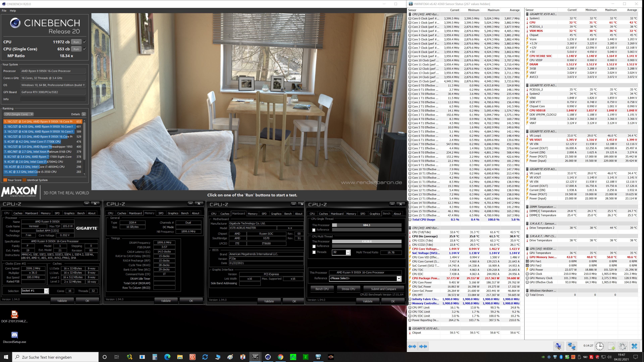Click the blue X icon in HWiNFO toolbar
644x362 pixels.
click(x=634, y=346)
